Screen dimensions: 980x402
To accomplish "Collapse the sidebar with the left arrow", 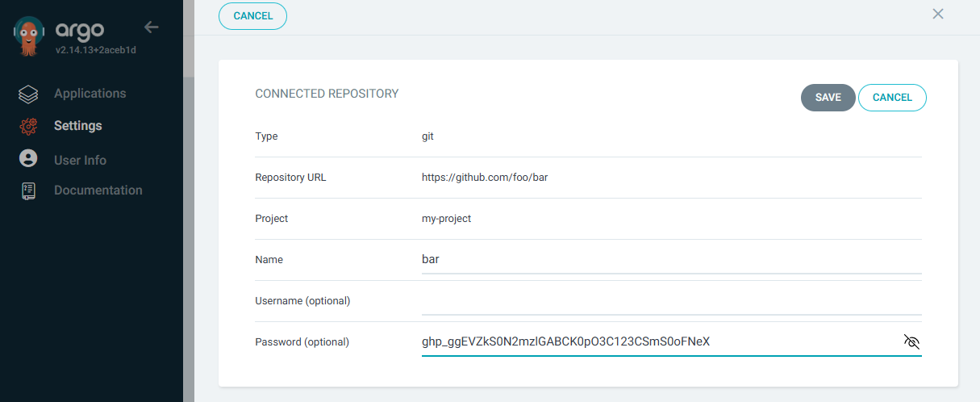I will pyautogui.click(x=151, y=27).
